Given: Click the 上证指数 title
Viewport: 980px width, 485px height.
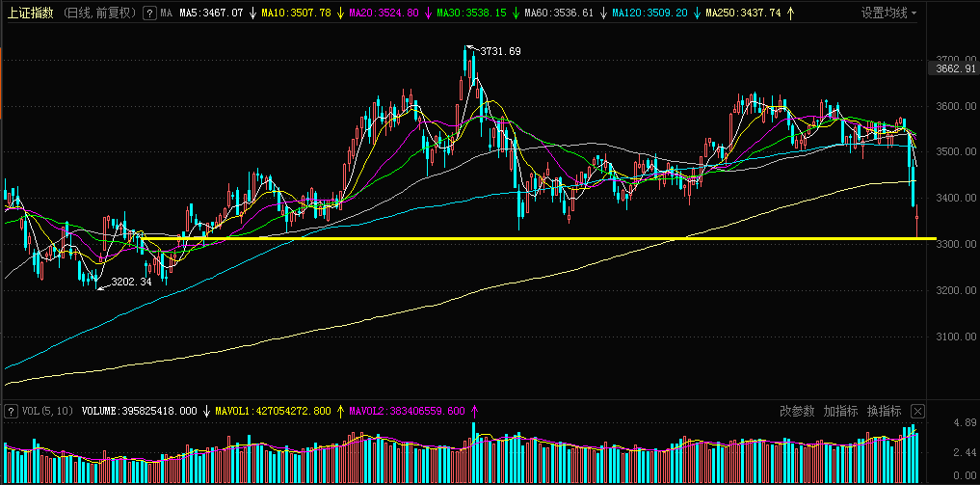Looking at the screenshot, I should (30, 13).
